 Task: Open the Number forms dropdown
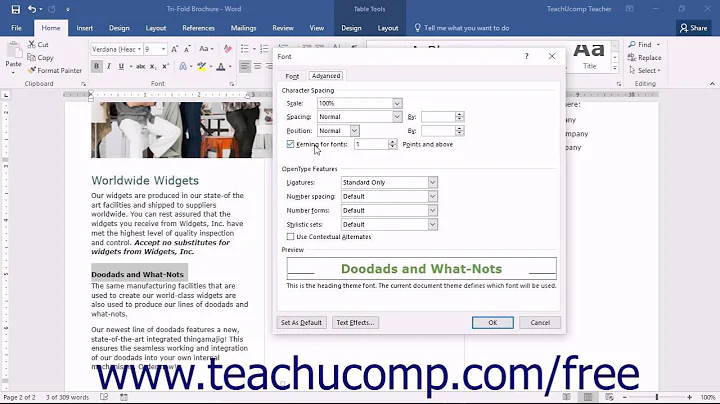coord(433,210)
